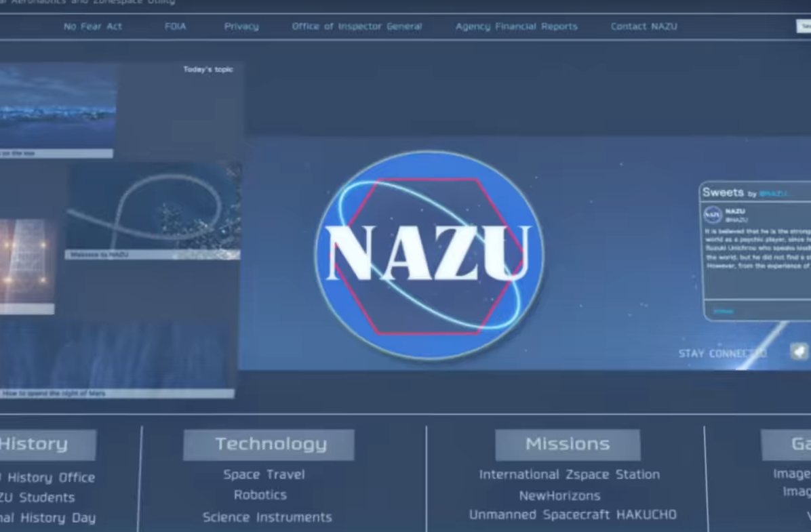Go to the Privacy page
This screenshot has height=532, width=811.
coord(241,26)
